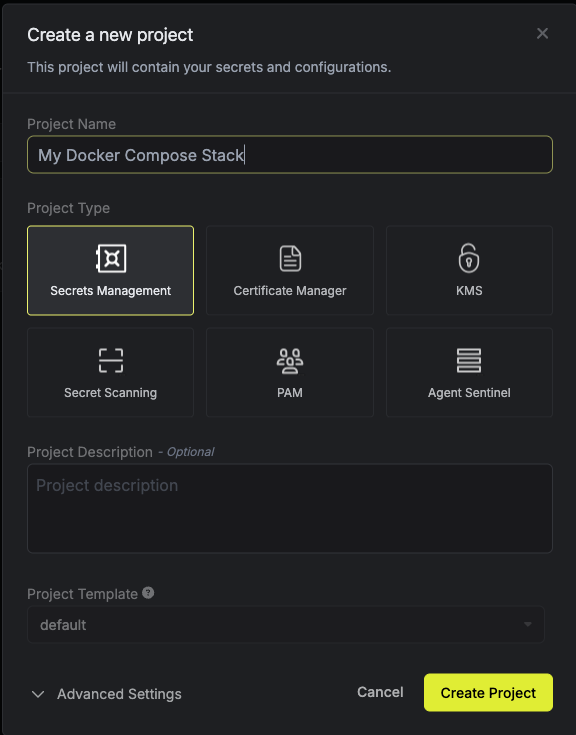Viewport: 576px width, 735px height.
Task: Click the users group icon above PAM
Action: point(290,361)
